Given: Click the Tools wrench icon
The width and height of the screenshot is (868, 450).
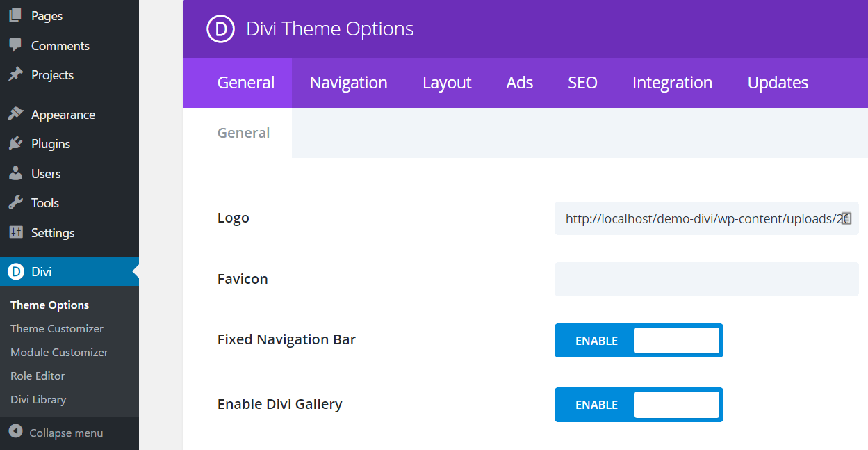Looking at the screenshot, I should pyautogui.click(x=15, y=202).
